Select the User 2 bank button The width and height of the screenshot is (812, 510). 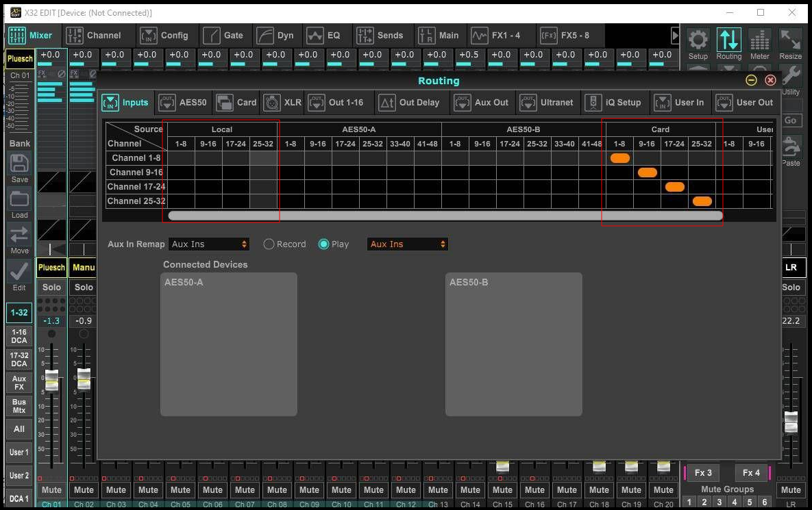click(x=19, y=475)
